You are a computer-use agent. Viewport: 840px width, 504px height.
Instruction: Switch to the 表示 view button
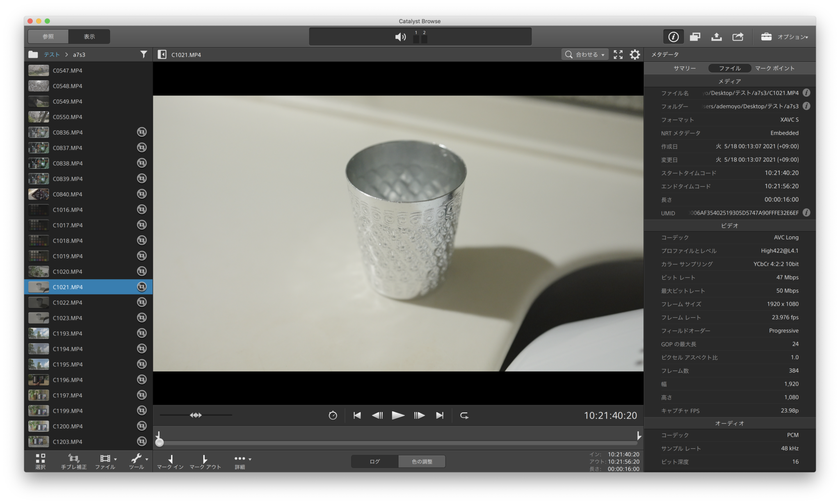coord(89,36)
